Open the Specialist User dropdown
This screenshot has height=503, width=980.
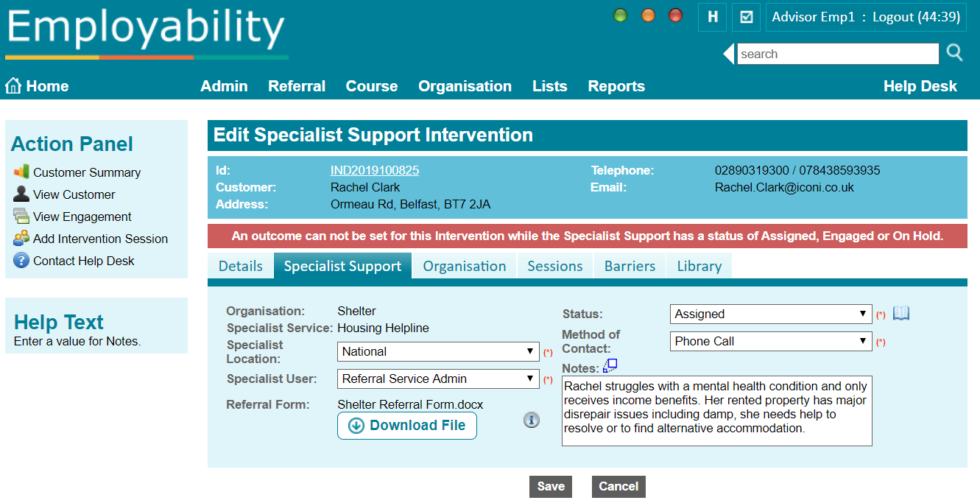437,379
